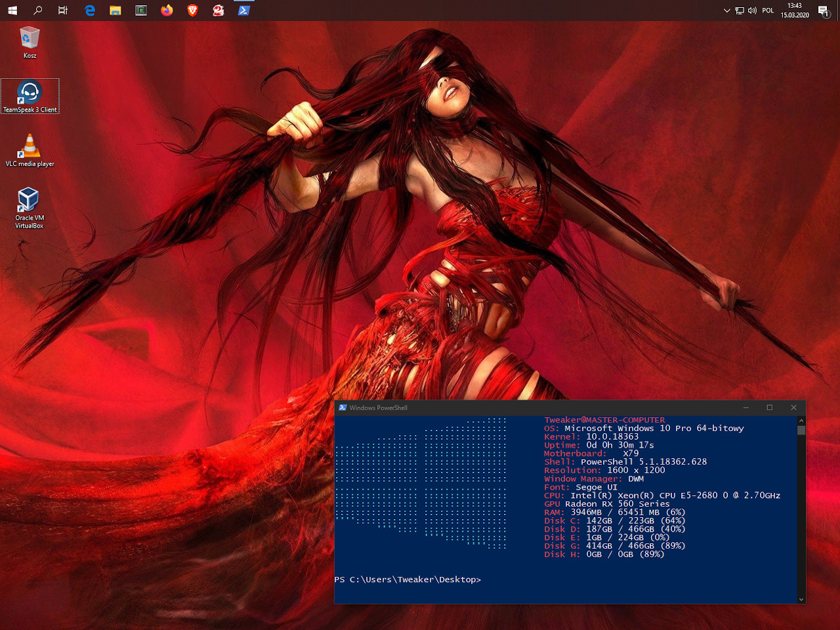The width and height of the screenshot is (840, 630).
Task: Change POL input language
Action: pos(768,10)
